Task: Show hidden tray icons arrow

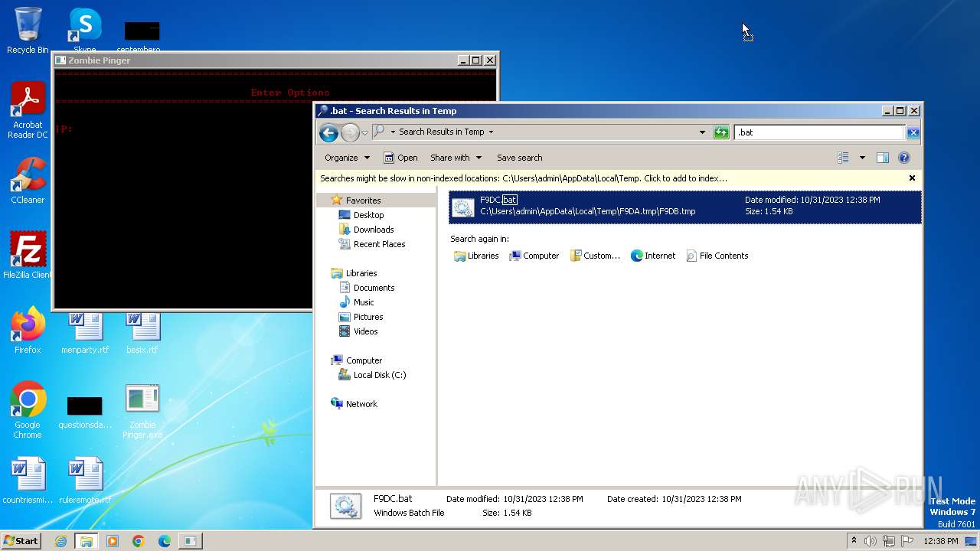Action: pyautogui.click(x=854, y=541)
